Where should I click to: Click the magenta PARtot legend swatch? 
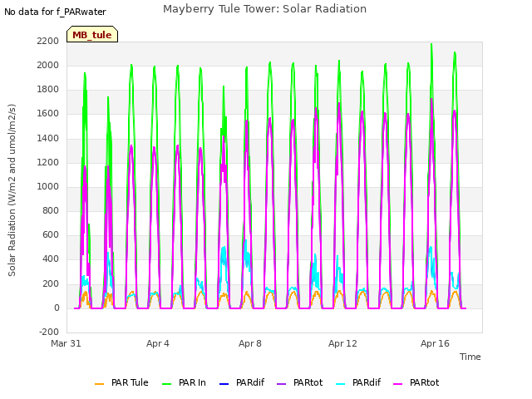pos(397,384)
